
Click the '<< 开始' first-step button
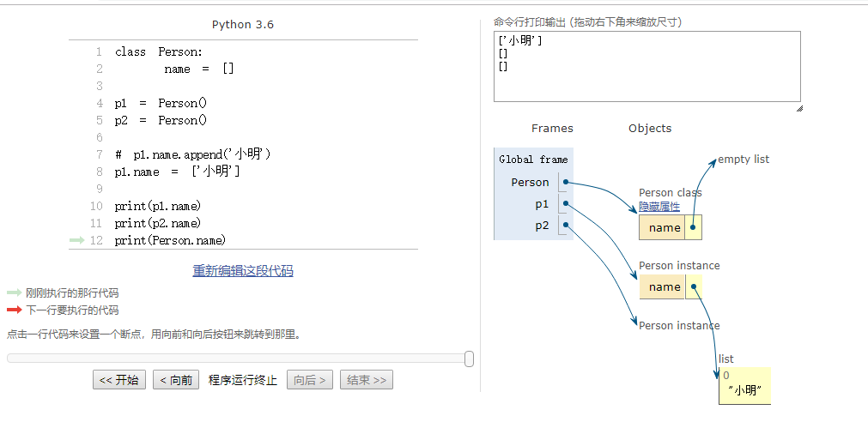point(119,380)
